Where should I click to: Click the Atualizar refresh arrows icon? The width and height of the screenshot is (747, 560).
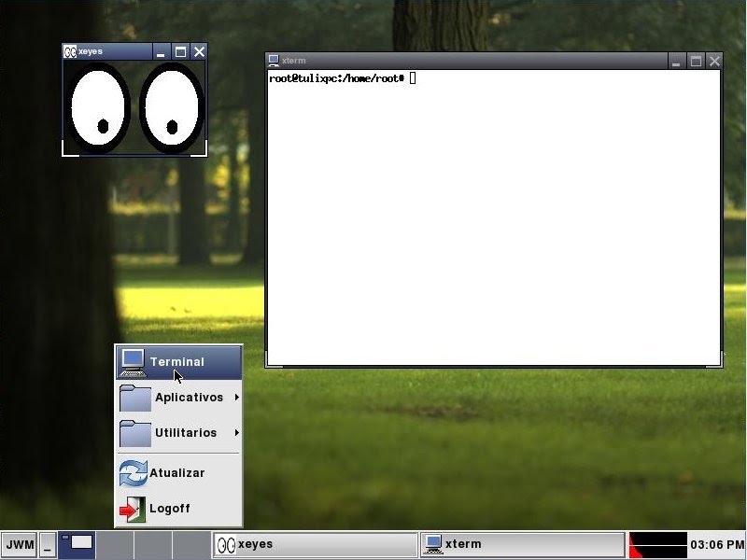(x=134, y=473)
